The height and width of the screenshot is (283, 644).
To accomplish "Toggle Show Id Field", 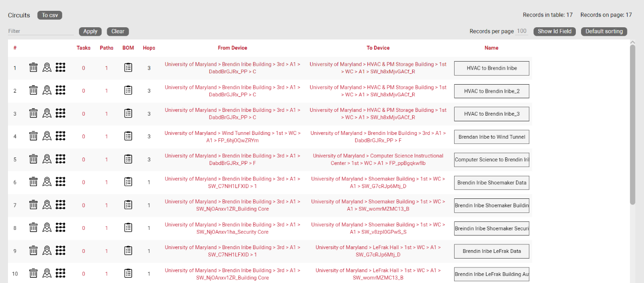I will click(x=554, y=31).
